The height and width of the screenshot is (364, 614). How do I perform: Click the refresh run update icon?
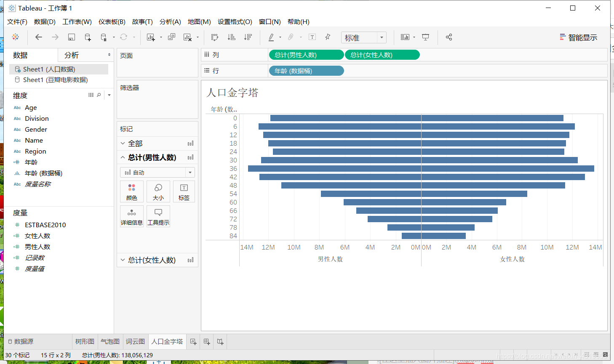pyautogui.click(x=123, y=37)
